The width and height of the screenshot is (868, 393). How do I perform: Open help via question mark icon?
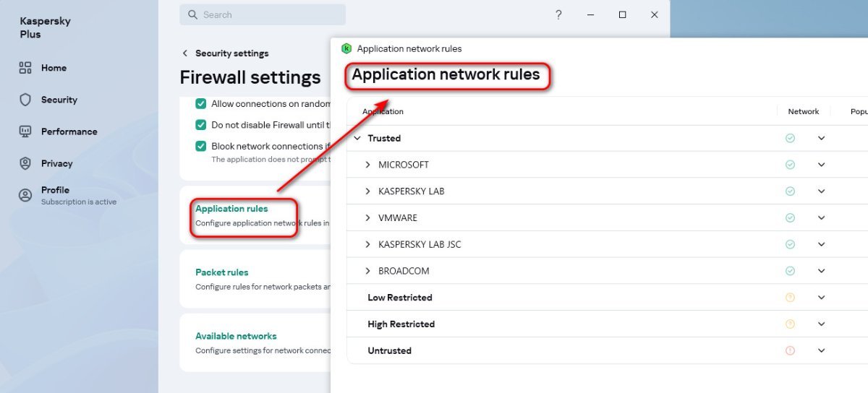[558, 14]
